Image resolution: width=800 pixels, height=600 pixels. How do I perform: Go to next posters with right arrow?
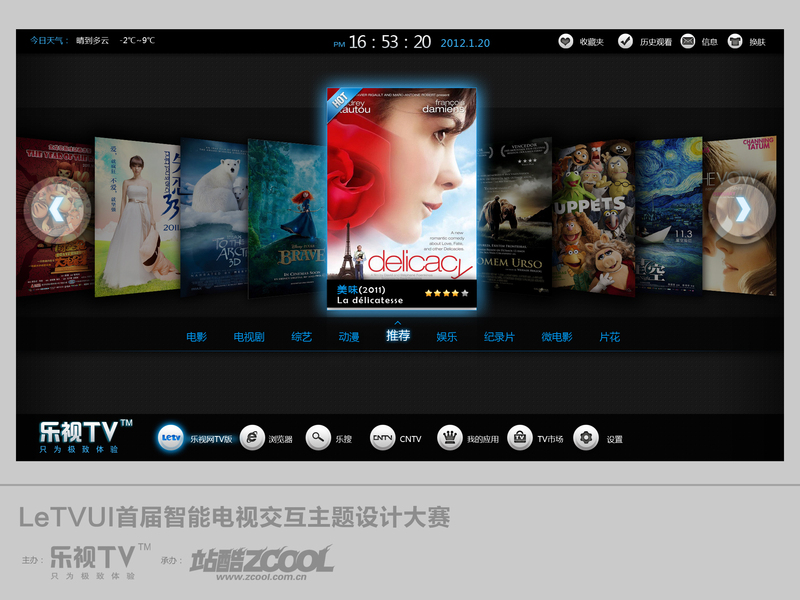coord(743,210)
